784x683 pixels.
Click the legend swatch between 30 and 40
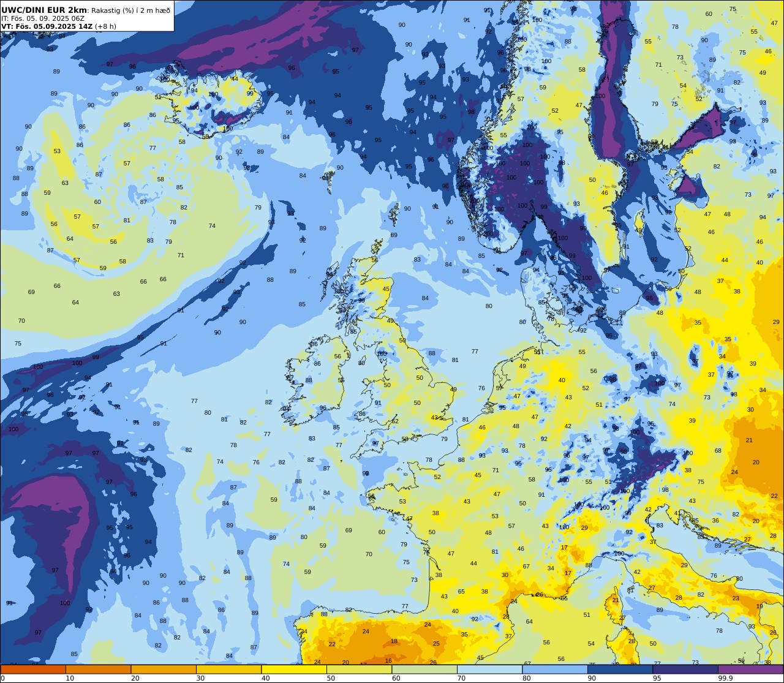[x=229, y=669]
